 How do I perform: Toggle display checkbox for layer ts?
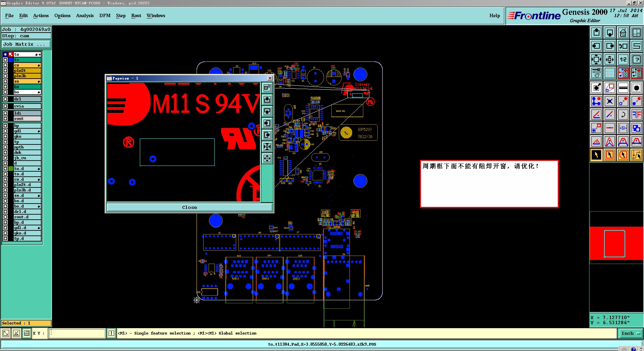(x=5, y=60)
